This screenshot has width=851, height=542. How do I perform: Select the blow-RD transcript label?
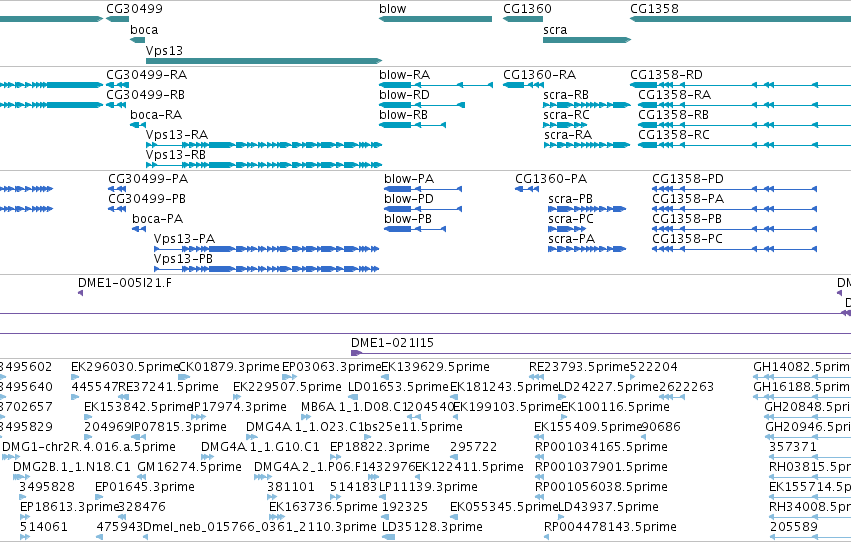[x=404, y=95]
